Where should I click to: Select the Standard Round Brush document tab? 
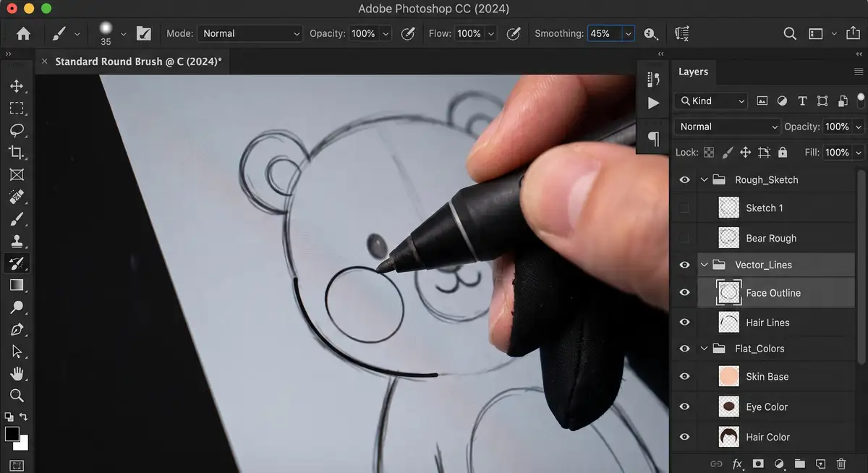[x=138, y=61]
